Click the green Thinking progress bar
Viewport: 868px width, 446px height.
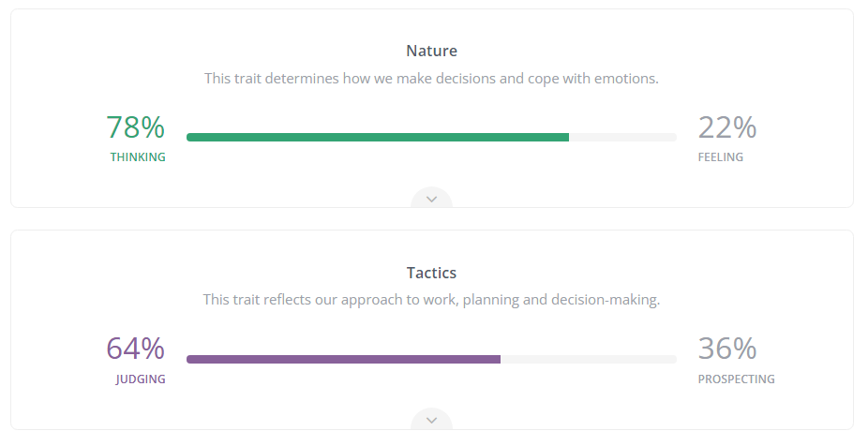[x=378, y=137]
